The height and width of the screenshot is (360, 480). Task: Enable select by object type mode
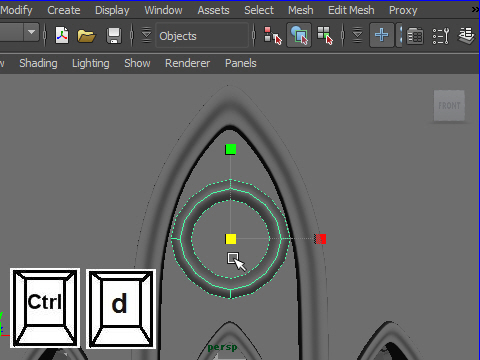point(299,35)
